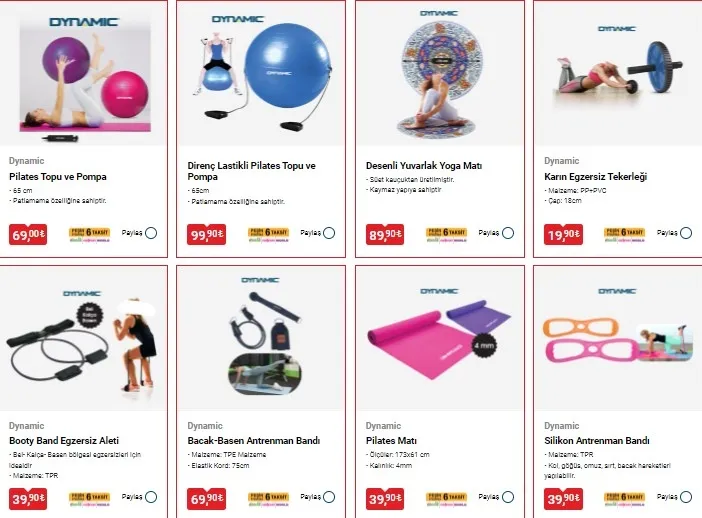
Task: Open the Pilates Matı product title
Action: (391, 441)
